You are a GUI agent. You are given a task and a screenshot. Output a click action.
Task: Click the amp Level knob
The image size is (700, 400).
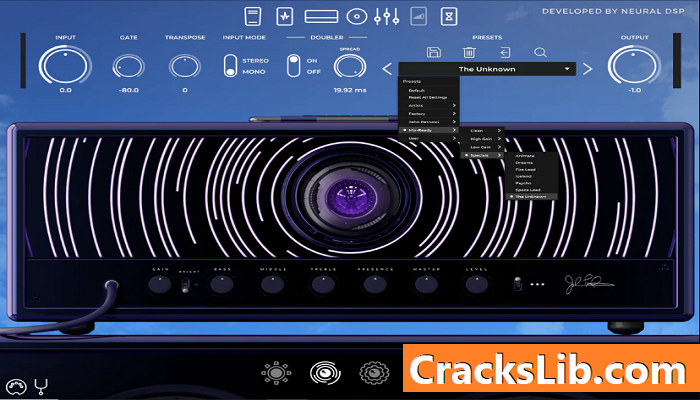pyautogui.click(x=477, y=284)
